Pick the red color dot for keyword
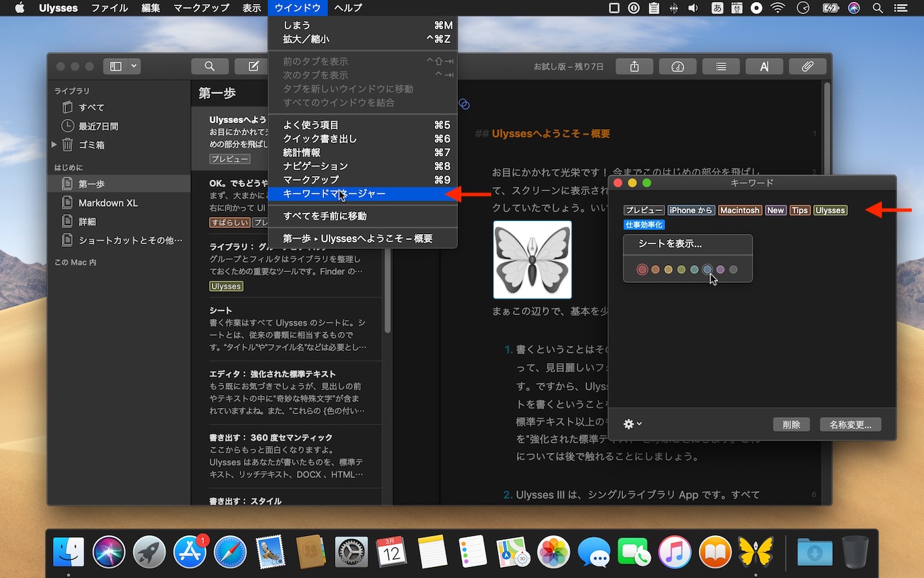This screenshot has width=924, height=578. [x=642, y=269]
